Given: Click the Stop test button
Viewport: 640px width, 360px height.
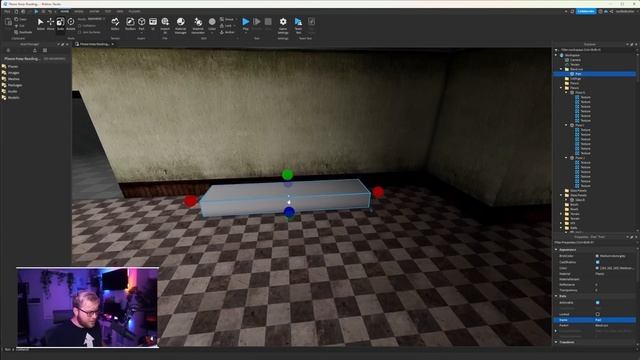Looking at the screenshot, I should (x=268, y=22).
